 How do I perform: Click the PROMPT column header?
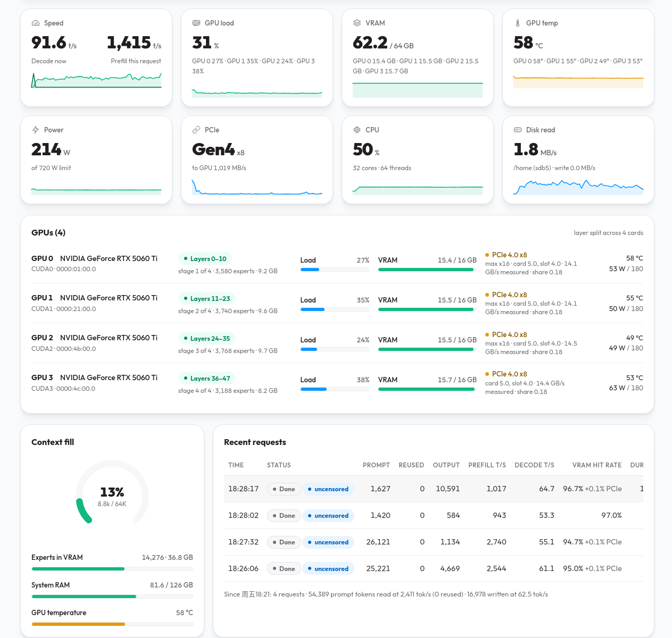coord(376,465)
